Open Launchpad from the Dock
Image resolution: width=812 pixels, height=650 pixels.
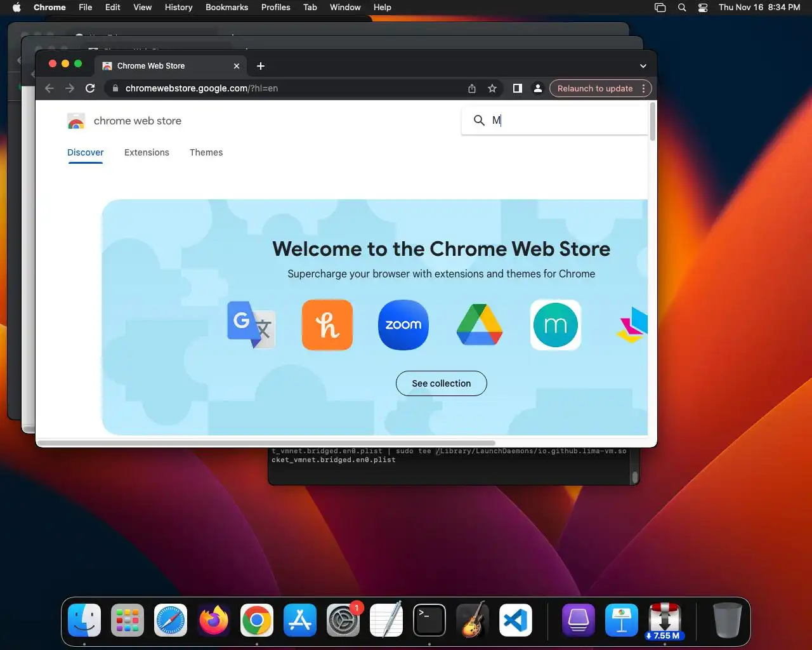[128, 620]
